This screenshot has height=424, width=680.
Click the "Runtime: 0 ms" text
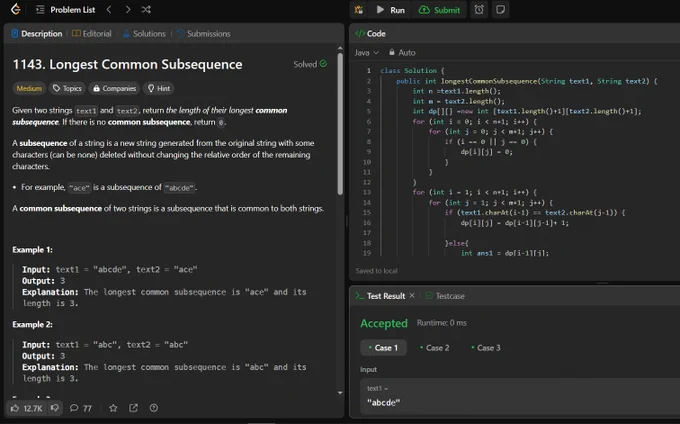441,323
